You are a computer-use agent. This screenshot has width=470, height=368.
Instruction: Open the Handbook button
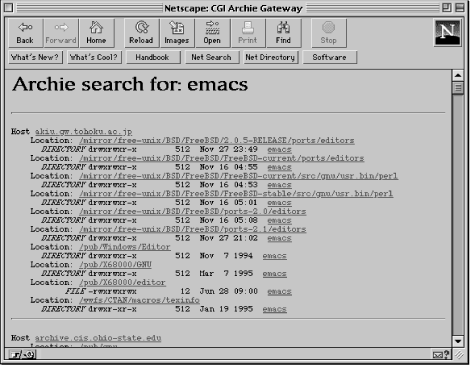[153, 57]
